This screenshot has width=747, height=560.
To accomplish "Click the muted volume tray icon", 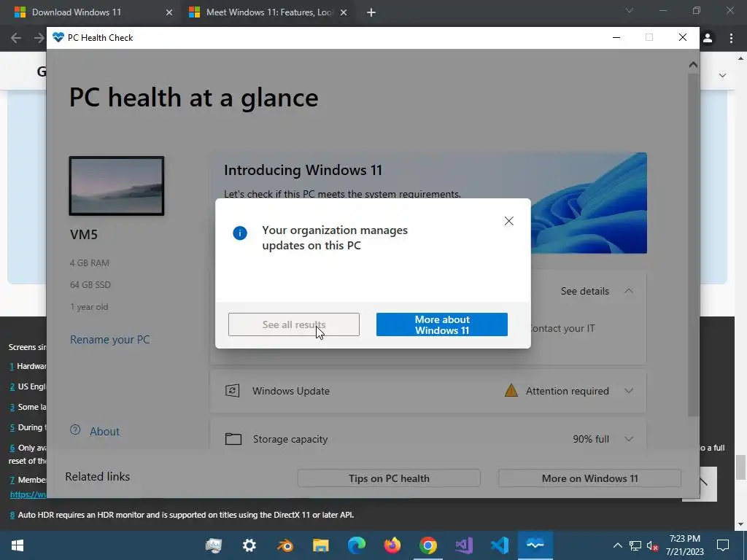I will 653,545.
